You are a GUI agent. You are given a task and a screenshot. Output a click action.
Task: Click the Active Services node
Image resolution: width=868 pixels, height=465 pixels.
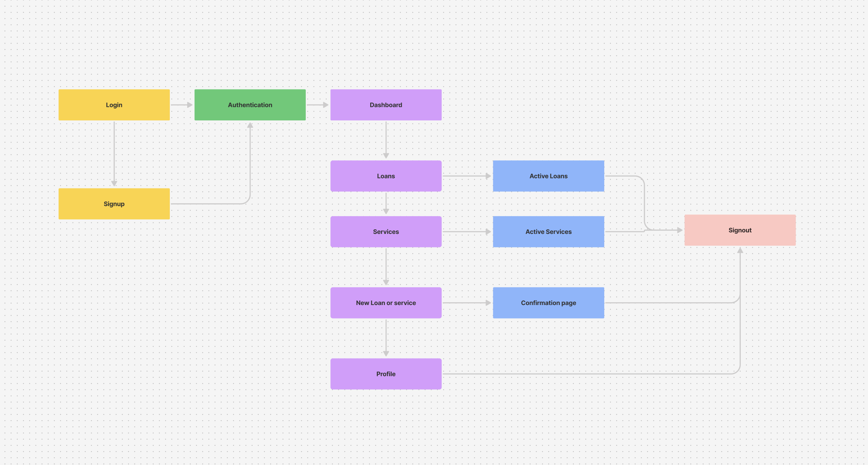tap(548, 231)
